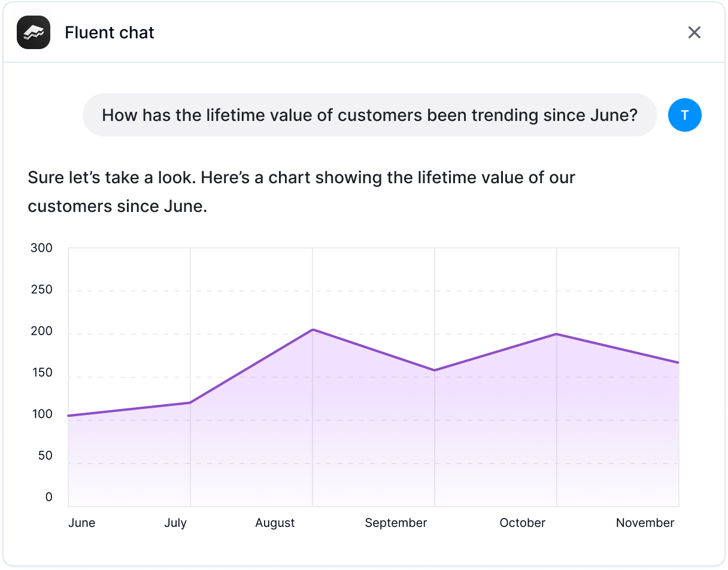Viewport: 728px width, 570px height.
Task: Click the Fluent chat logo icon
Action: 34,32
